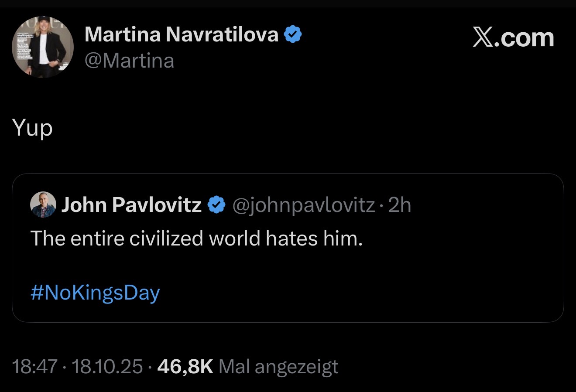Click the X logo glyph
Screen dimensions: 576x392
click(x=486, y=38)
